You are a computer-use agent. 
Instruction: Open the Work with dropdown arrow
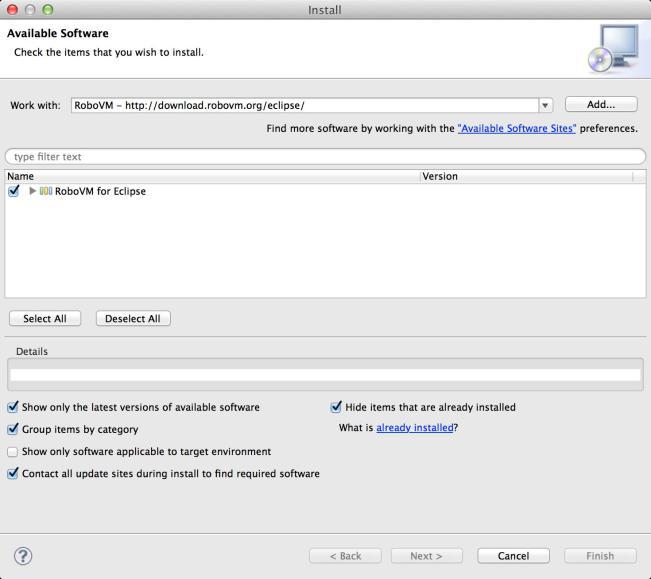(546, 105)
